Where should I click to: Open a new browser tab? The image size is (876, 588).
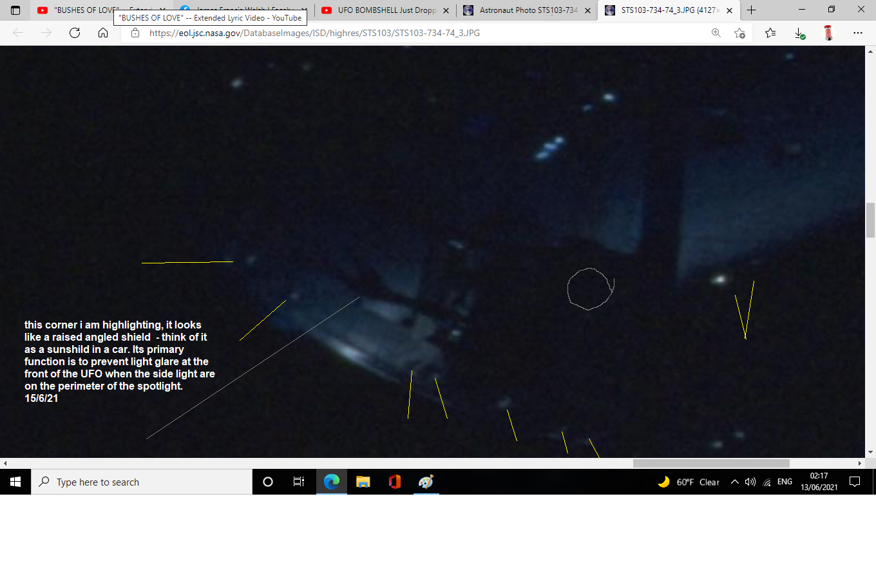(751, 10)
